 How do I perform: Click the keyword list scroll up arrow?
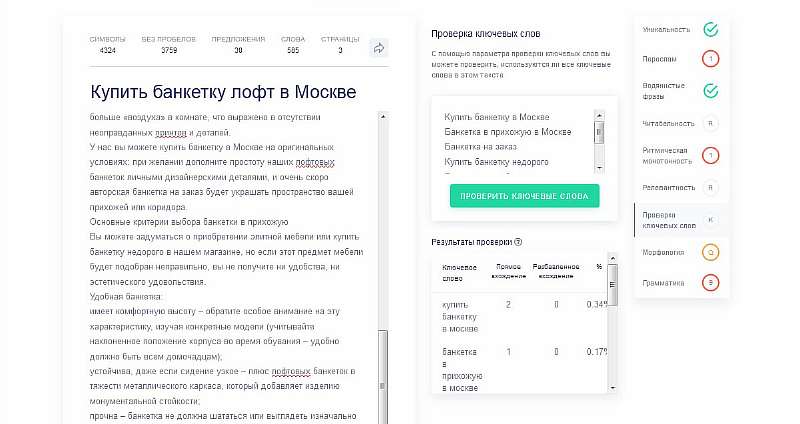[x=599, y=115]
